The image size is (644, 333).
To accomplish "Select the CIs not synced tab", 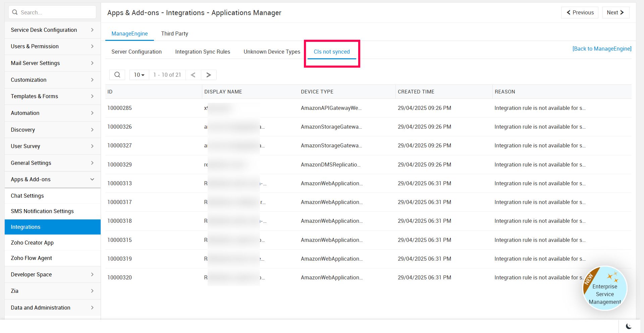I will 332,52.
